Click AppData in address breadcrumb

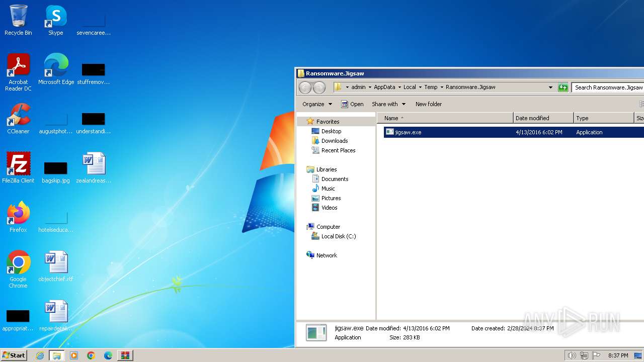384,87
